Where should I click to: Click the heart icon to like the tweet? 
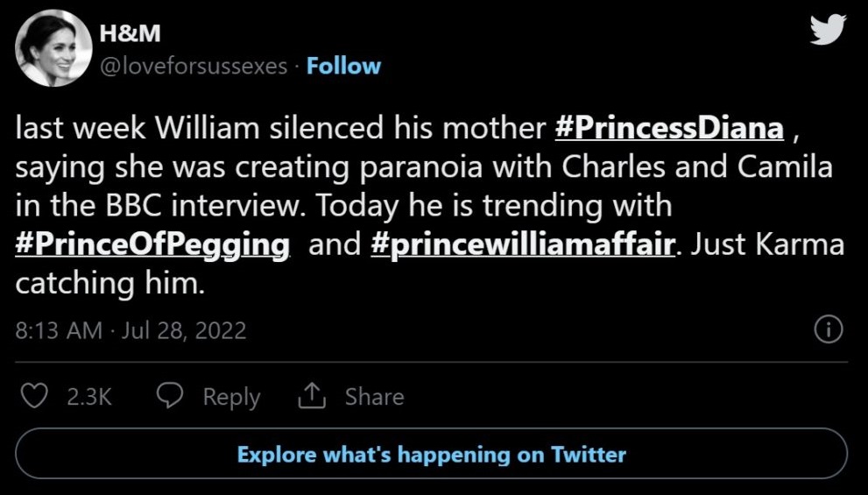[x=33, y=396]
